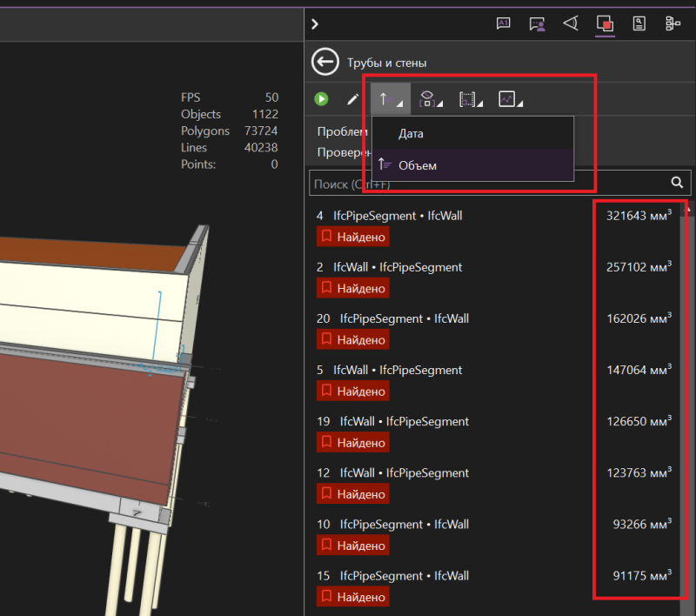Switch to the clash detection panel icon
The image size is (696, 616).
point(605,24)
